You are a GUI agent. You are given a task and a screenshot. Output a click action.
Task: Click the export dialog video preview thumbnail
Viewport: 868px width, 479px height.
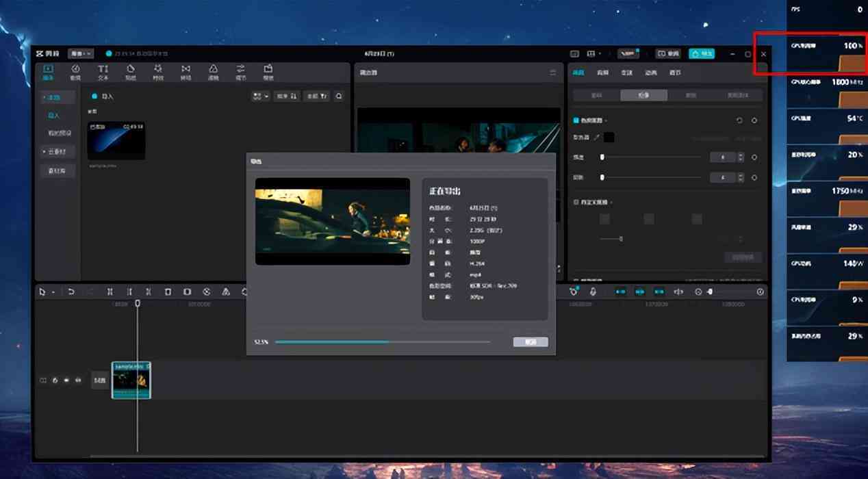(333, 222)
